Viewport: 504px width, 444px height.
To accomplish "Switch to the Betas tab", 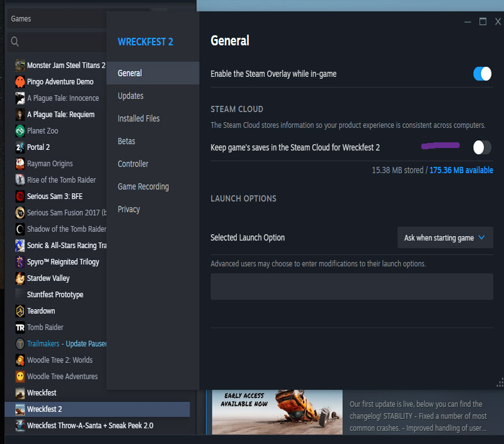I will (x=152, y=141).
